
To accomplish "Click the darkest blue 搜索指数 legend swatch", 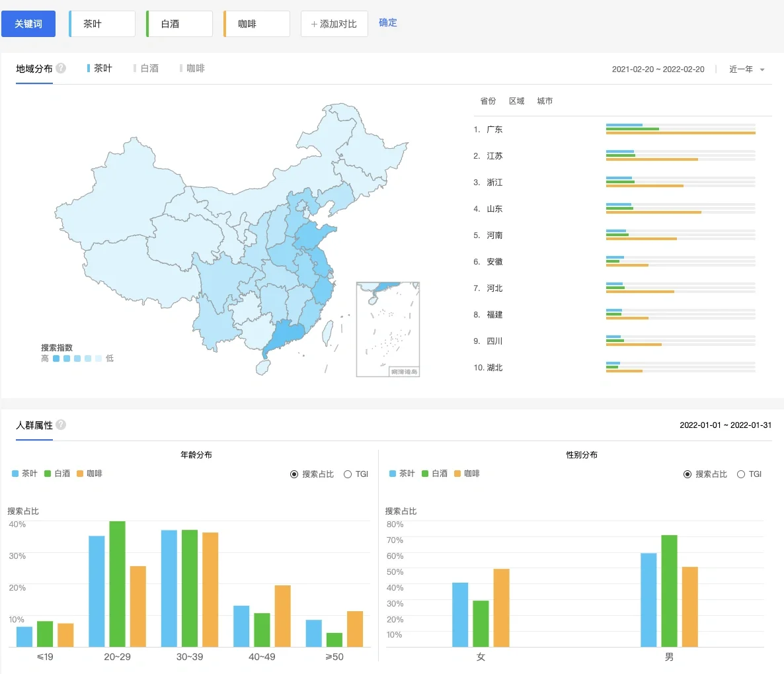I will point(56,358).
